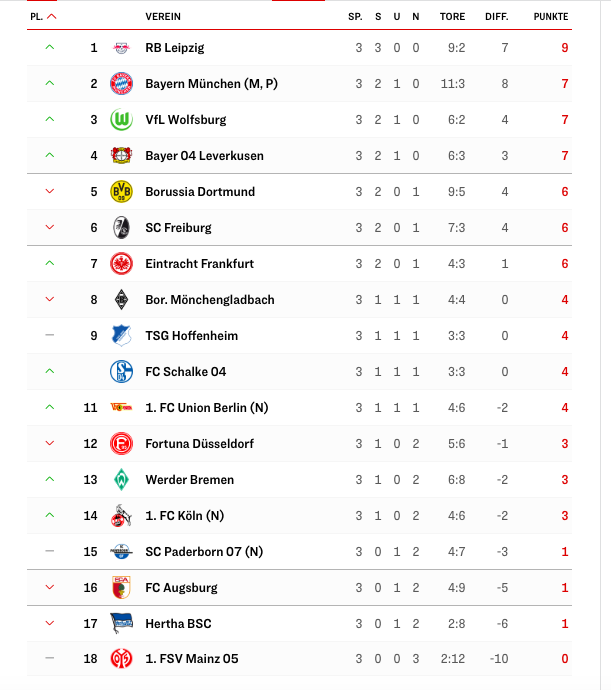Select the Borussia Dortmund BVB badge

(x=121, y=191)
